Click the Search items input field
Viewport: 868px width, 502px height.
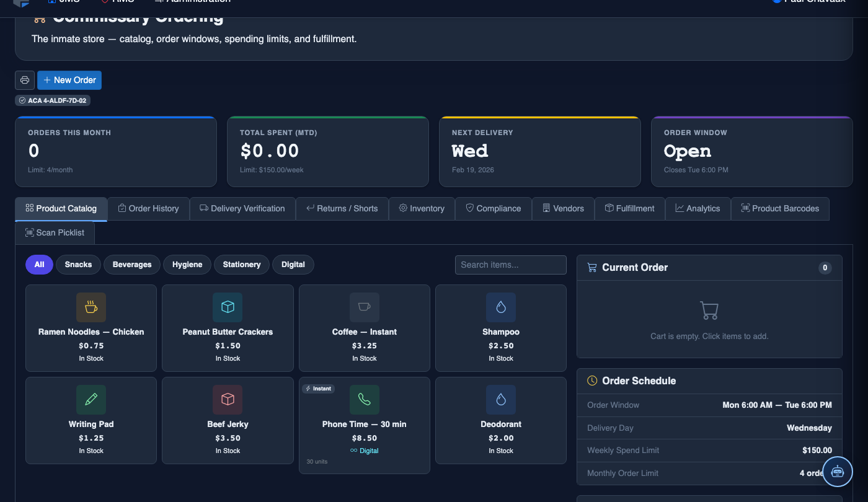coord(511,265)
